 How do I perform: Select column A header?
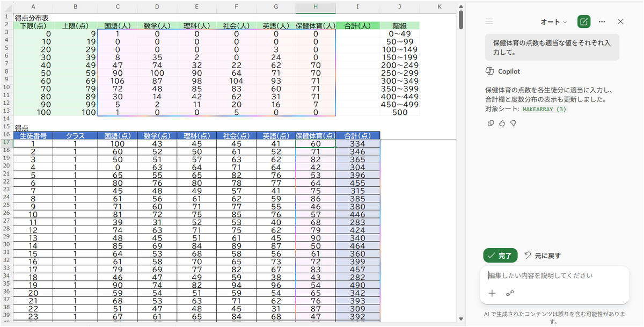click(x=33, y=6)
